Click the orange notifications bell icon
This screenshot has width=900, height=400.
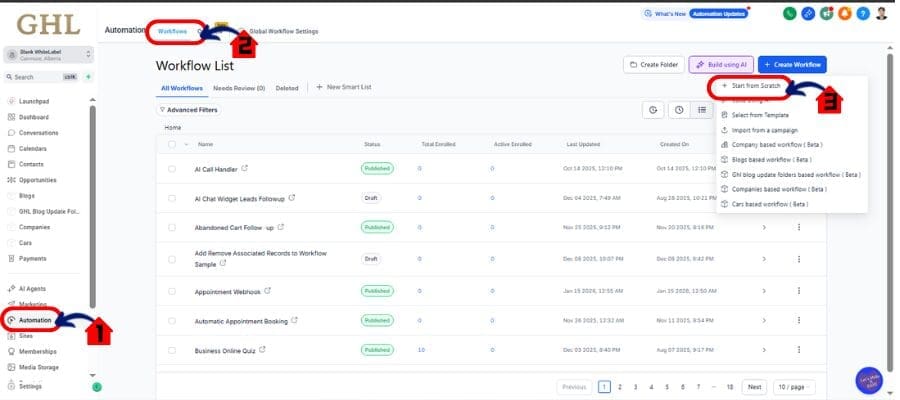pos(844,14)
